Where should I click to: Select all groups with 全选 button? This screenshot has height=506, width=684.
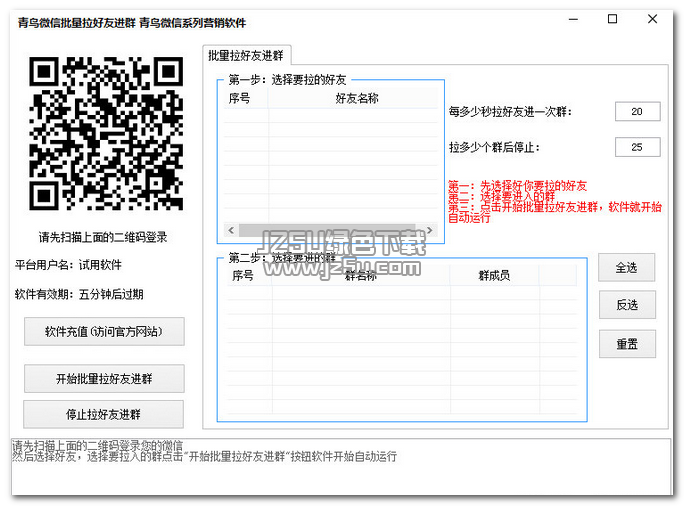pyautogui.click(x=626, y=267)
